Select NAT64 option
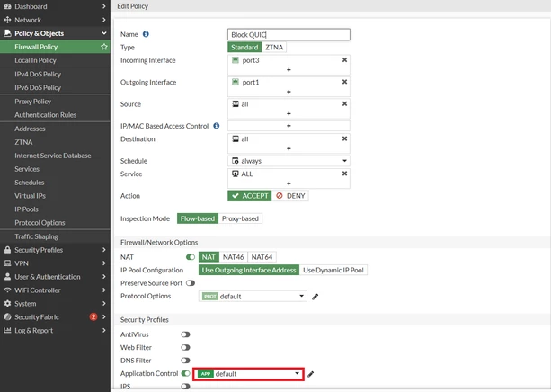Viewport: 551px width, 392px height. pyautogui.click(x=262, y=257)
